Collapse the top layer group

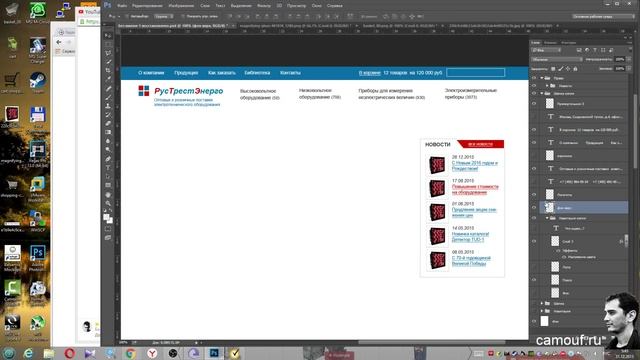pyautogui.click(x=542, y=78)
